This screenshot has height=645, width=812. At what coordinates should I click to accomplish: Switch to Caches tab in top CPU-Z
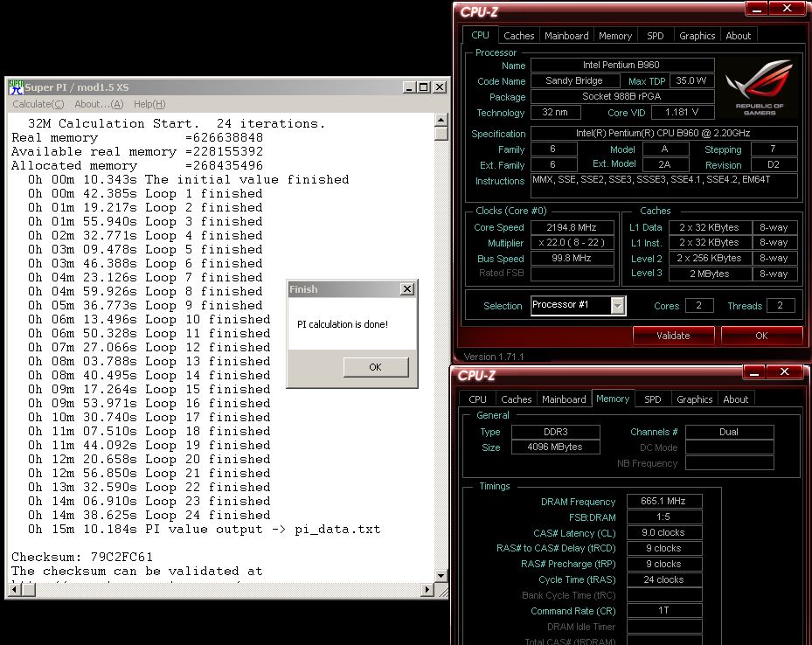click(x=518, y=36)
